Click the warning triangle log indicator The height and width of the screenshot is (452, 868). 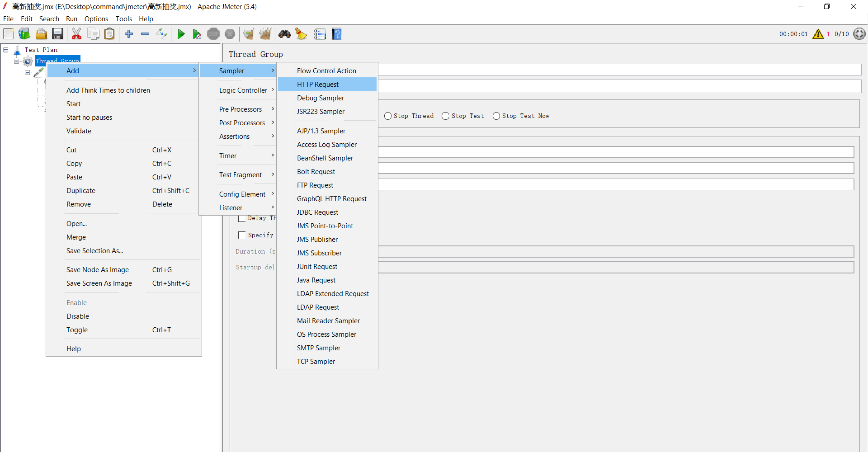point(818,34)
